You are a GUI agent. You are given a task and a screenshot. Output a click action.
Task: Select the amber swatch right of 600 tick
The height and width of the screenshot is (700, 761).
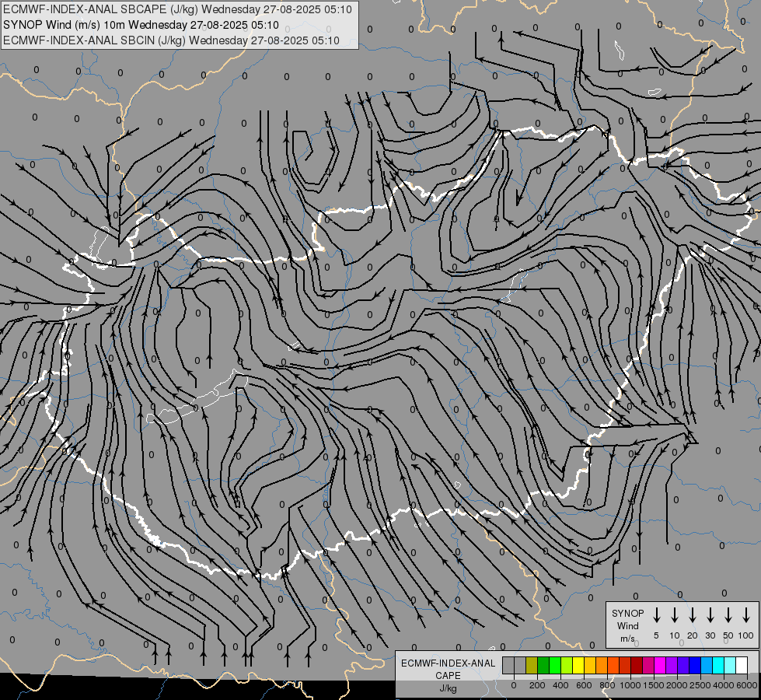590,665
